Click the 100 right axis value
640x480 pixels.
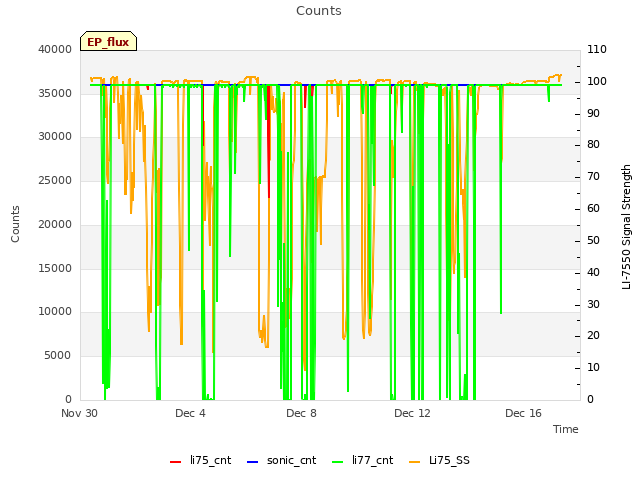[597, 81]
